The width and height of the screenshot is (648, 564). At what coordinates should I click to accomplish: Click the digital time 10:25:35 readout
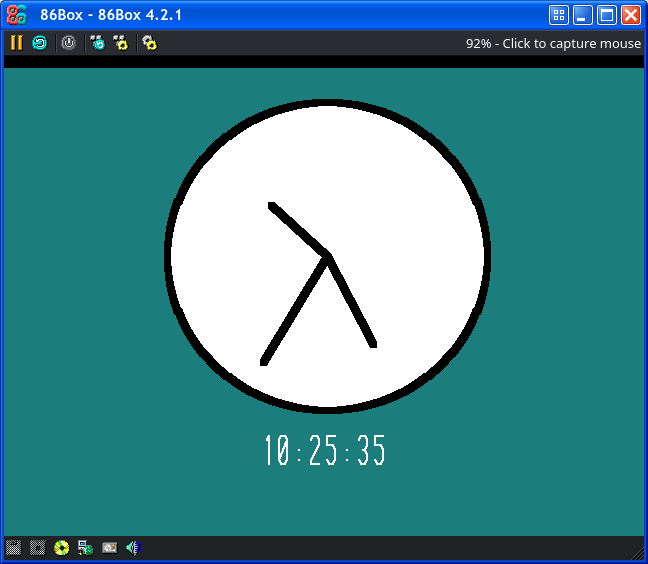[324, 452]
